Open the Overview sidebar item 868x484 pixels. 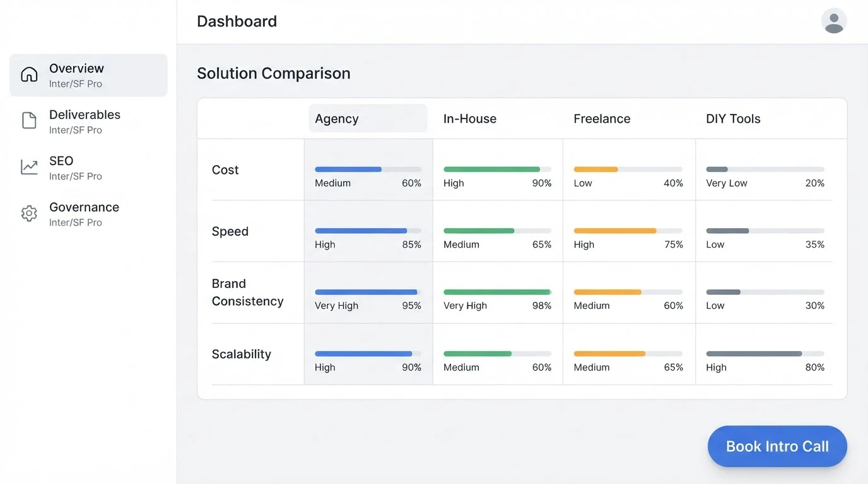(x=88, y=75)
